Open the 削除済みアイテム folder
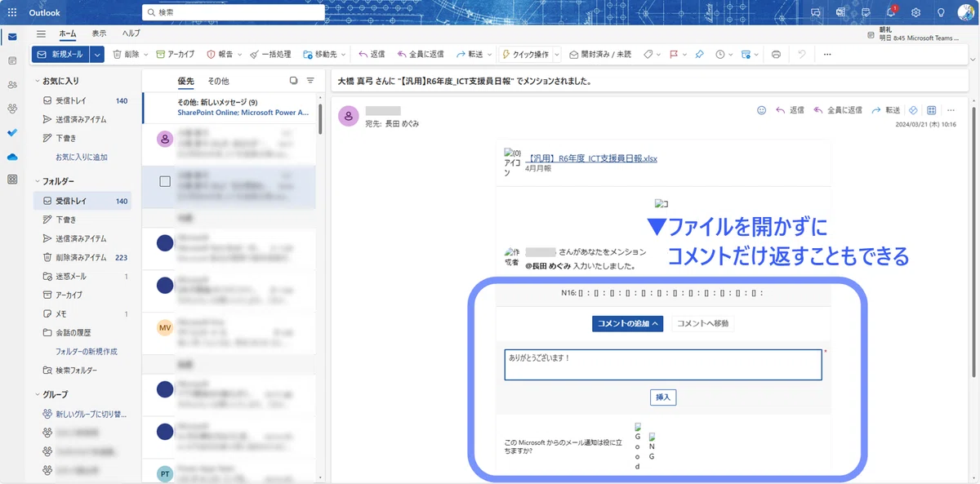The height and width of the screenshot is (484, 980). click(82, 257)
